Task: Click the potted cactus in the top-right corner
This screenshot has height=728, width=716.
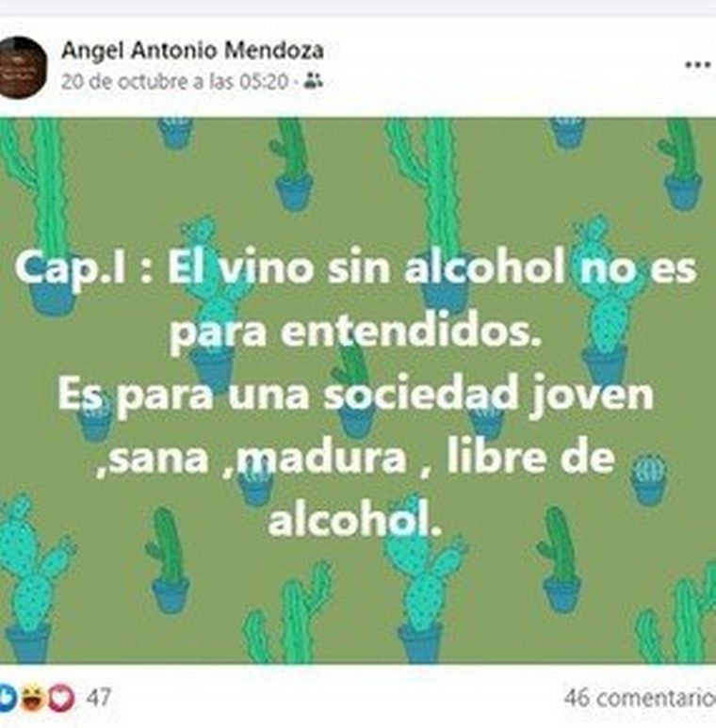Action: click(681, 165)
